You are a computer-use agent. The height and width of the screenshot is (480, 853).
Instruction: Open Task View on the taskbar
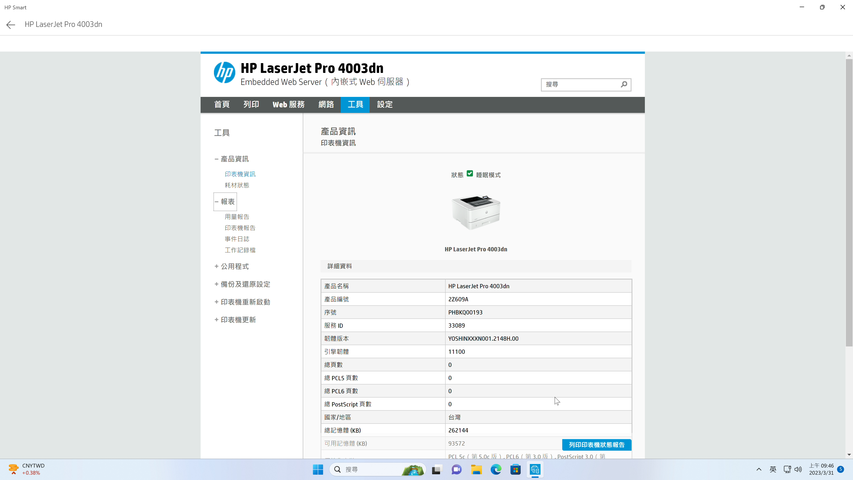pyautogui.click(x=436, y=470)
